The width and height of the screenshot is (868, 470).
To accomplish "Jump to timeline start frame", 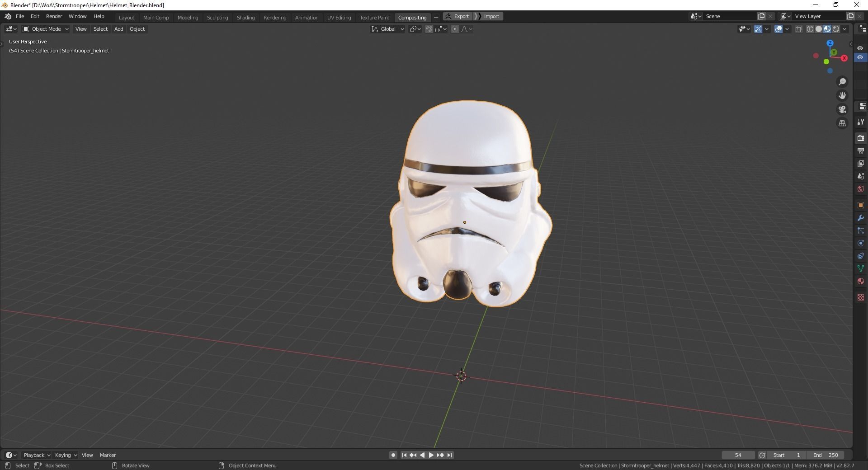I will (404, 455).
